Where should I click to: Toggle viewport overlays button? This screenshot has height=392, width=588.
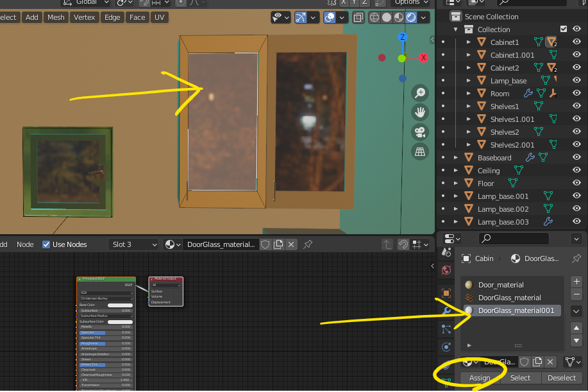pos(330,17)
